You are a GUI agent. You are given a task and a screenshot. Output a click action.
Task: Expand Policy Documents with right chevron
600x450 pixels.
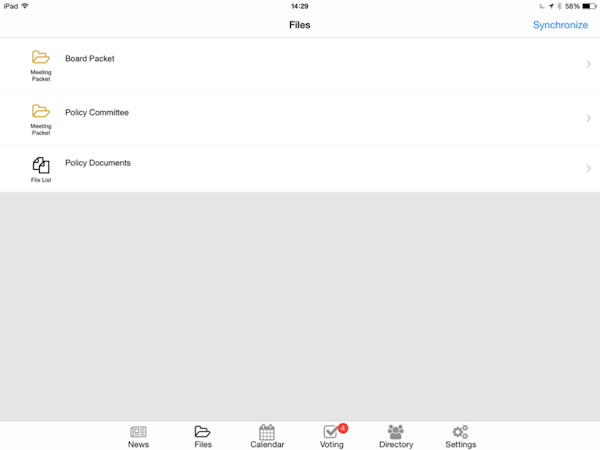589,168
